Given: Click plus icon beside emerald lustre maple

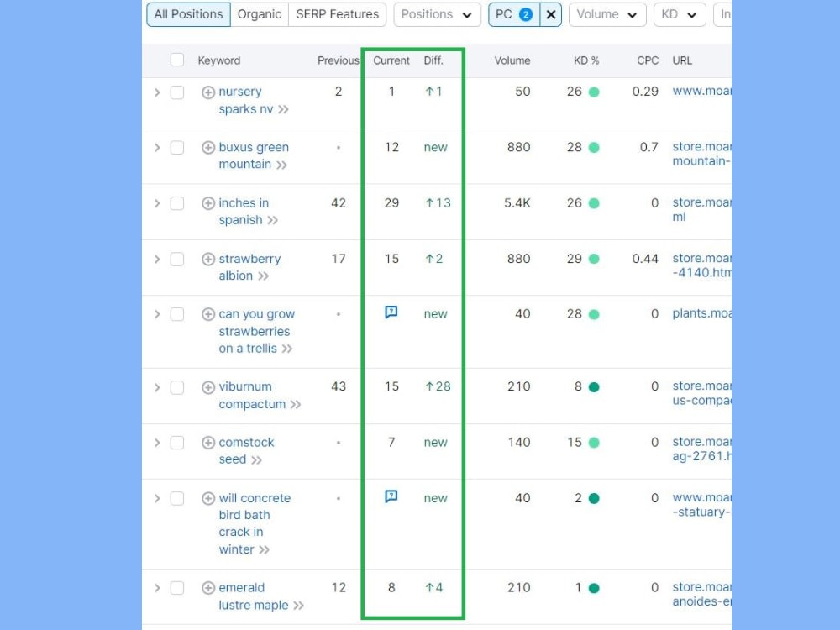Looking at the screenshot, I should click(208, 588).
